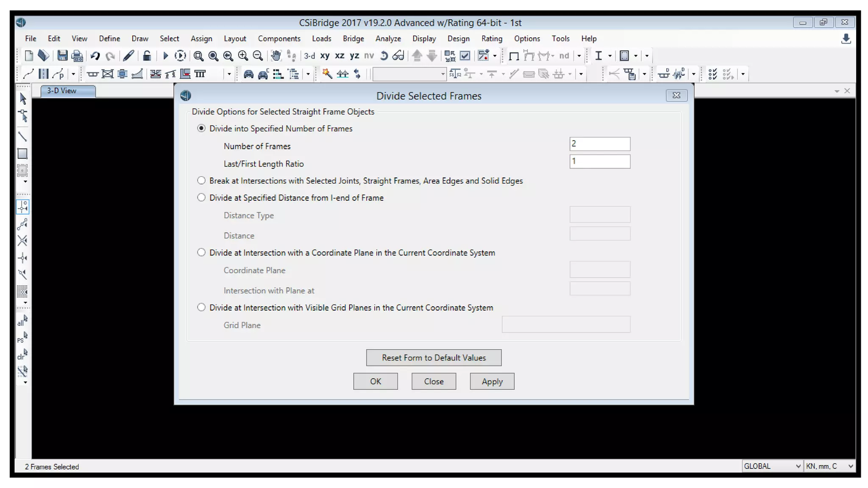The width and height of the screenshot is (868, 488).
Task: Click the Zoom In magnifier icon
Action: click(243, 55)
